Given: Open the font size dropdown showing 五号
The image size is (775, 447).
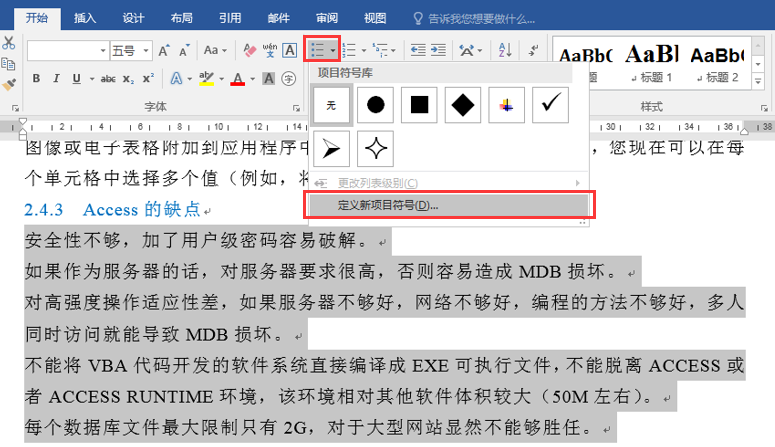Looking at the screenshot, I should pos(132,50).
